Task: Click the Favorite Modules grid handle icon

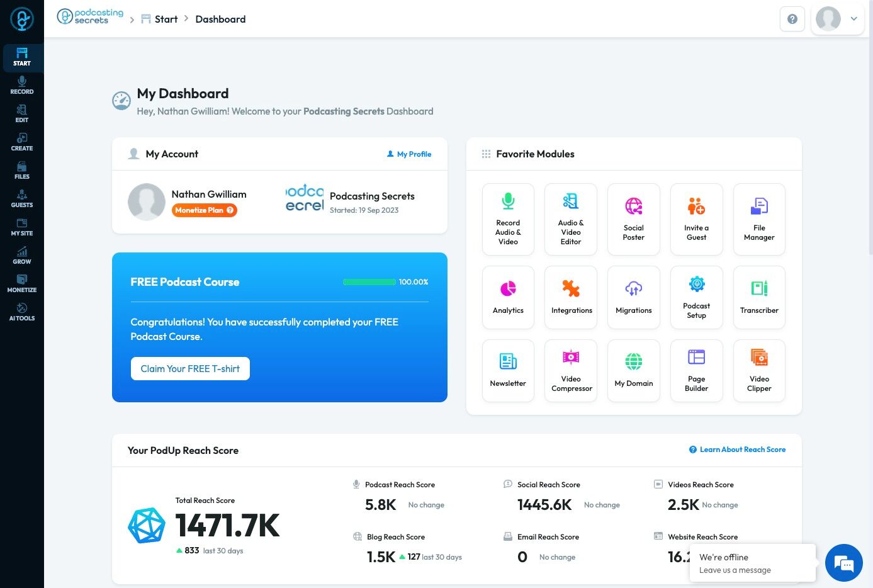Action: [486, 154]
